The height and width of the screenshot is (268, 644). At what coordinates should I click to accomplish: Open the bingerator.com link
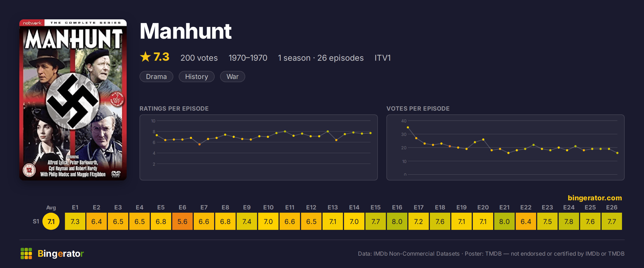(595, 198)
